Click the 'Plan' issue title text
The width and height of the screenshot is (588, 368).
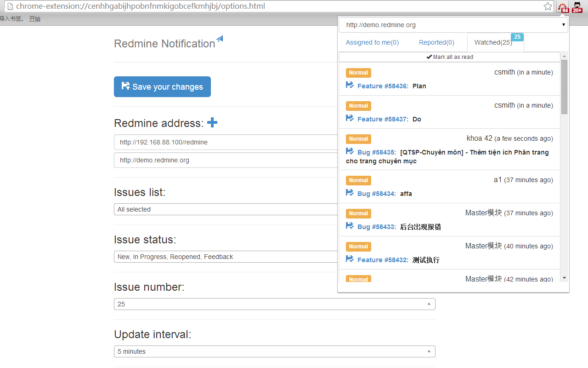tap(419, 86)
